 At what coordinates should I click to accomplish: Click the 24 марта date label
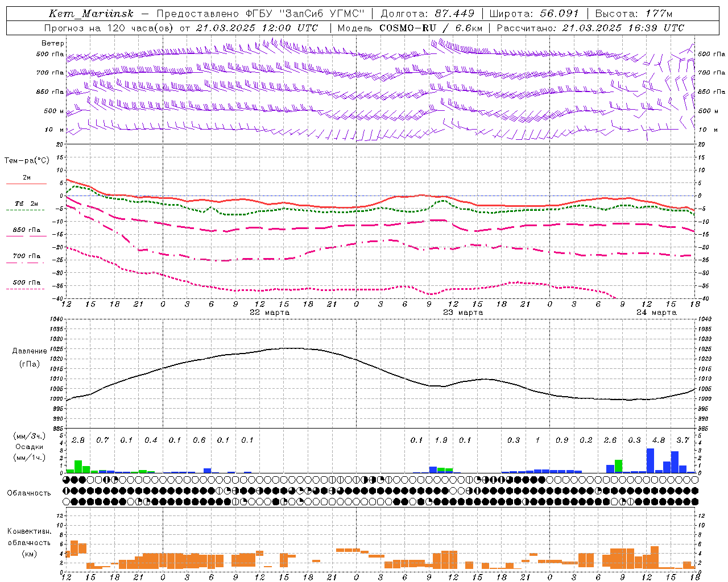pos(656,313)
